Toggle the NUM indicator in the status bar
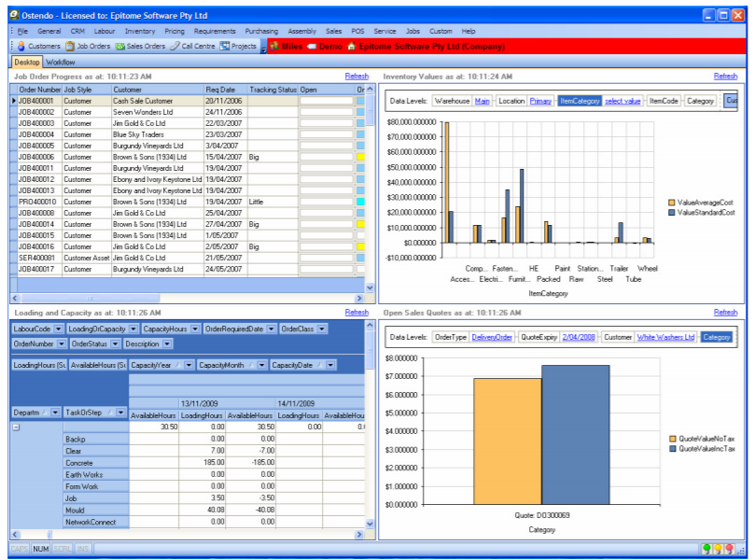Image resolution: width=754 pixels, height=560 pixels. pos(39,549)
